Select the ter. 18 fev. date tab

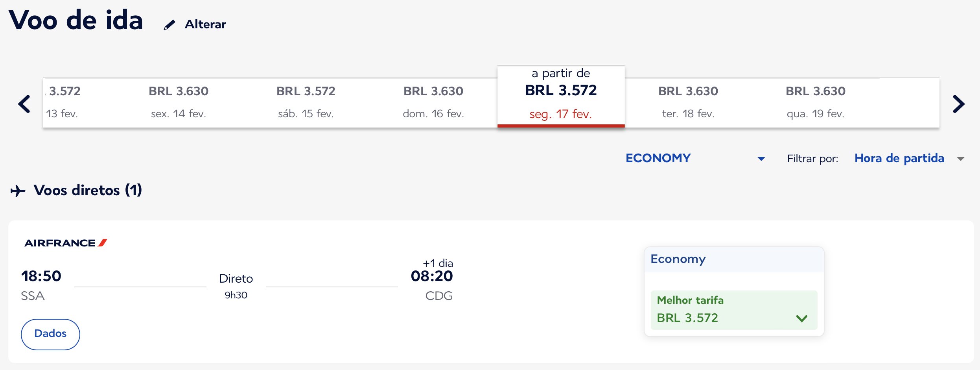coord(688,103)
